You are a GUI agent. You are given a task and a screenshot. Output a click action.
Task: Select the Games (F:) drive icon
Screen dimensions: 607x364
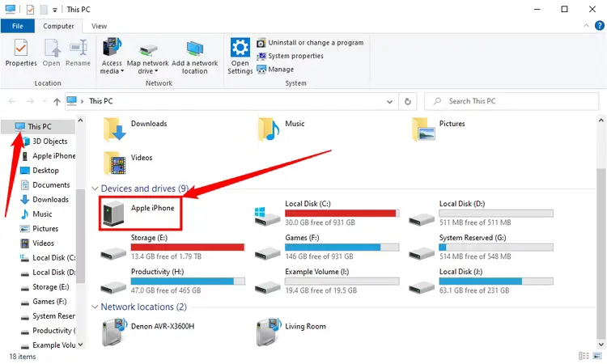click(x=268, y=253)
